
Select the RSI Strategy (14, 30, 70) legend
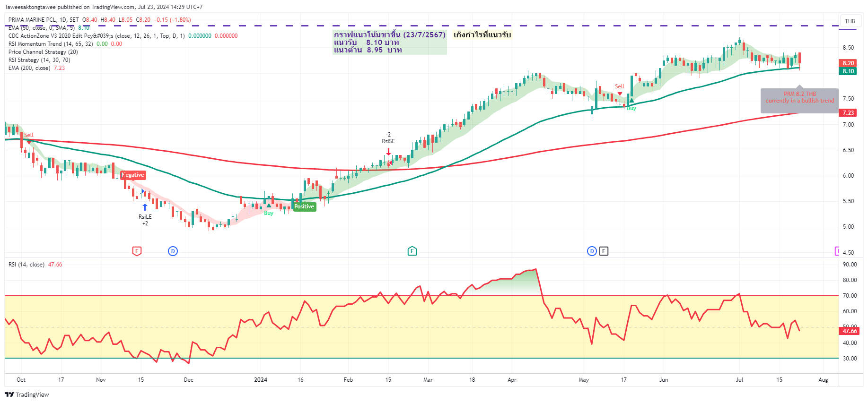(x=39, y=60)
